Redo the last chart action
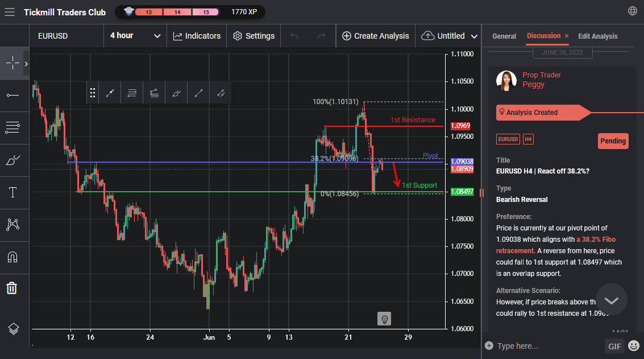This screenshot has width=644, height=359. coord(321,36)
